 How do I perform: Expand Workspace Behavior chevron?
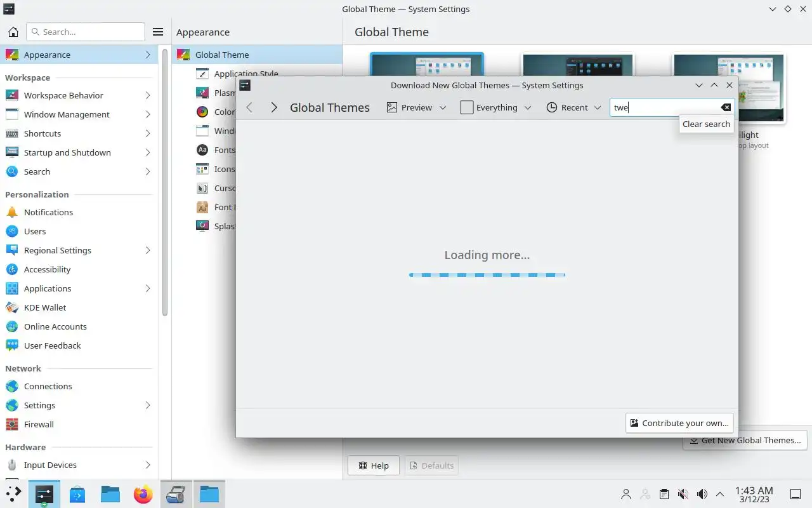tap(148, 95)
